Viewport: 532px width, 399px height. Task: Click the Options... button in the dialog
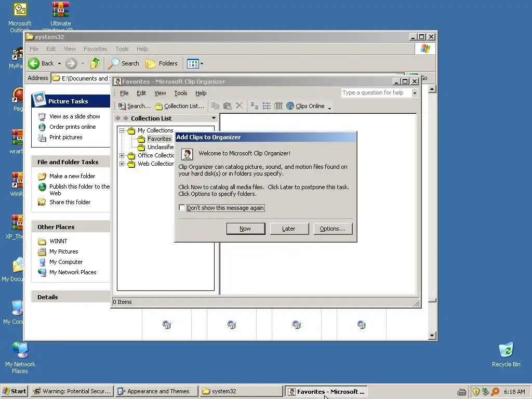coord(333,229)
